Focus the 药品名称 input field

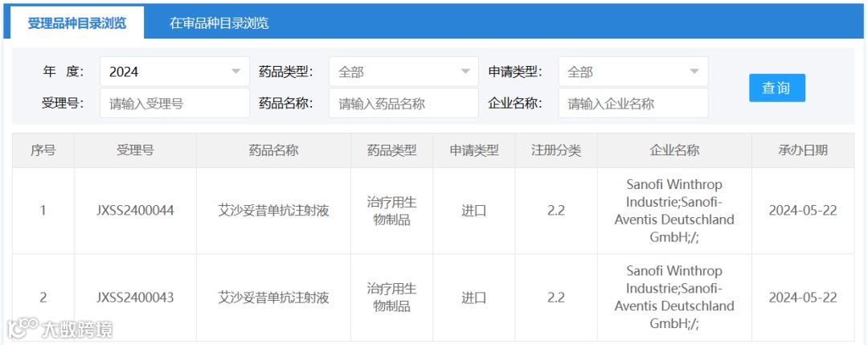coord(403,103)
